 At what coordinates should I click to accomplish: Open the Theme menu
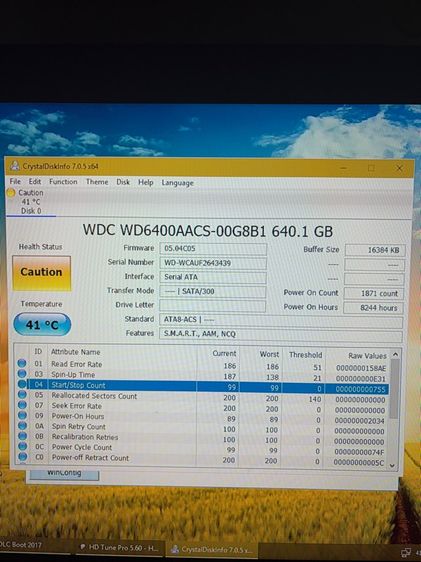[x=97, y=182]
